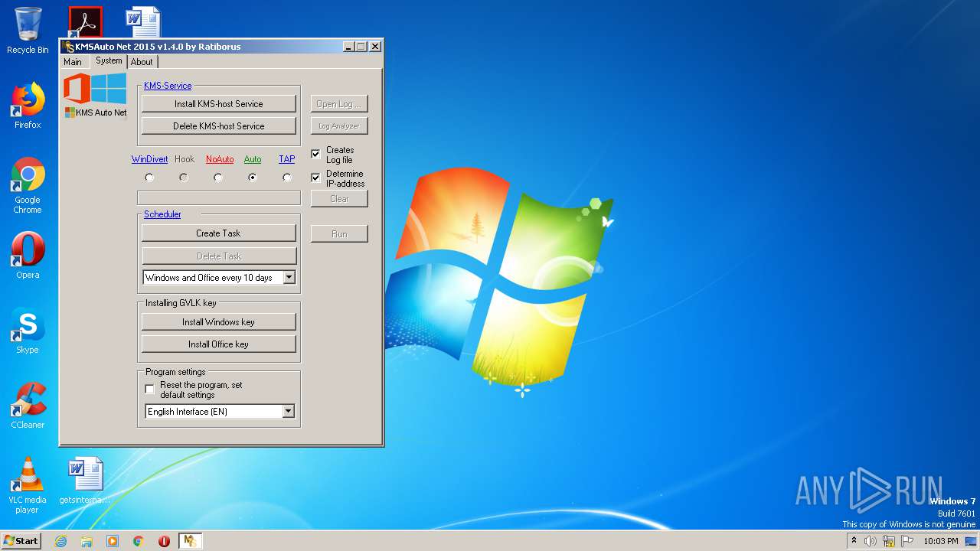Click Install Windows key button
980x551 pixels.
pyautogui.click(x=219, y=322)
